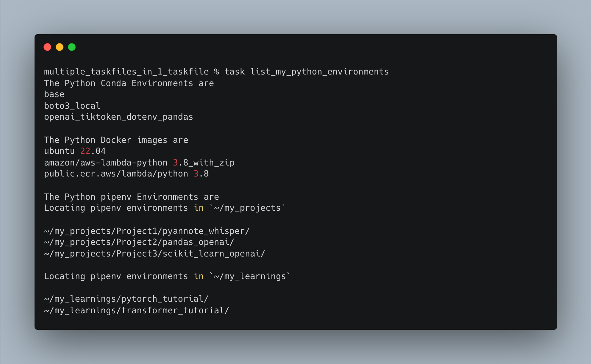Click the line locating environments in ~/my_learnings
Image resolution: width=591 pixels, height=364 pixels.
pos(167,276)
